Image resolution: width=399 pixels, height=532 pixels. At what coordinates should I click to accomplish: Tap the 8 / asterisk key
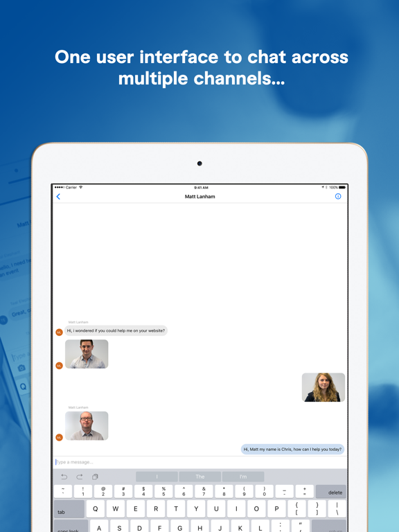tap(224, 492)
